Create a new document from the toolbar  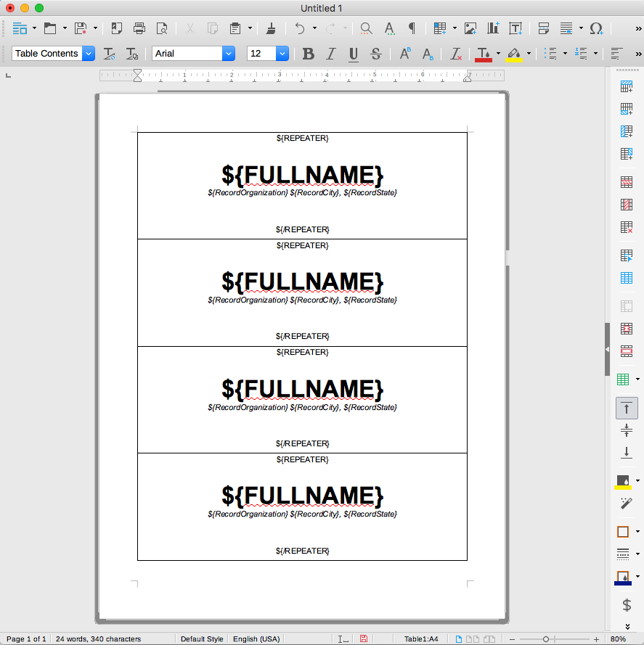click(20, 28)
